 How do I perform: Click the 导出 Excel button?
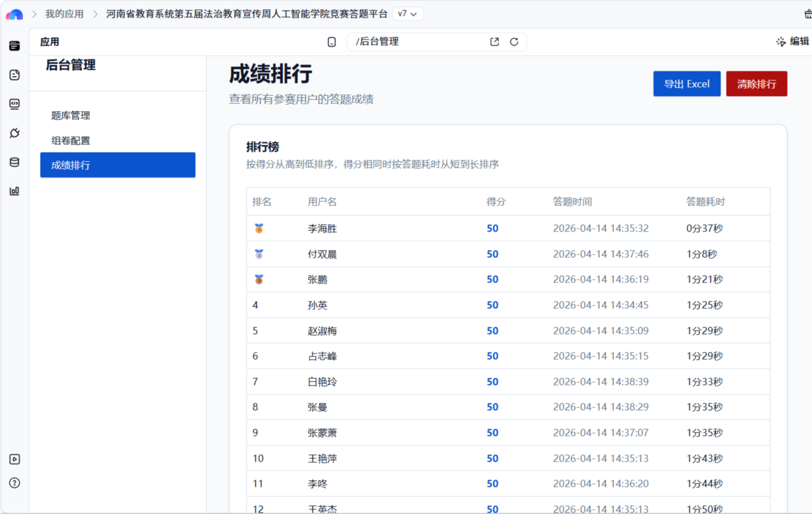687,84
